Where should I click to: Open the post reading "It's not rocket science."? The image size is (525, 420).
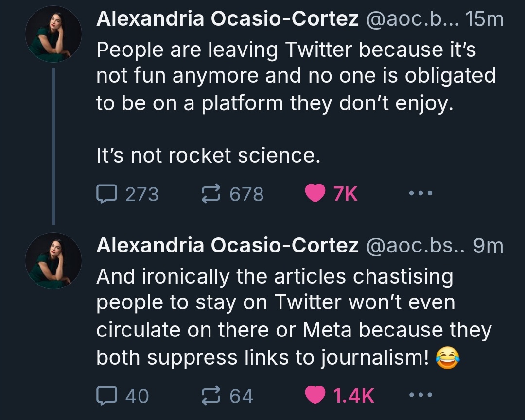(208, 156)
